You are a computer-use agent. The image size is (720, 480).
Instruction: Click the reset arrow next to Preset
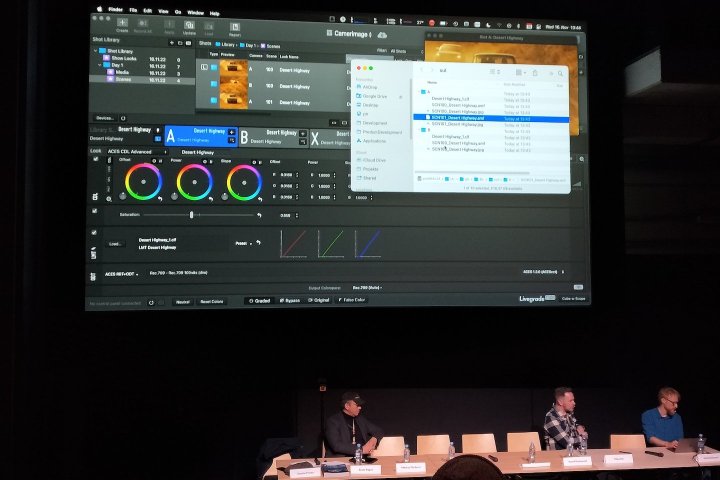259,243
